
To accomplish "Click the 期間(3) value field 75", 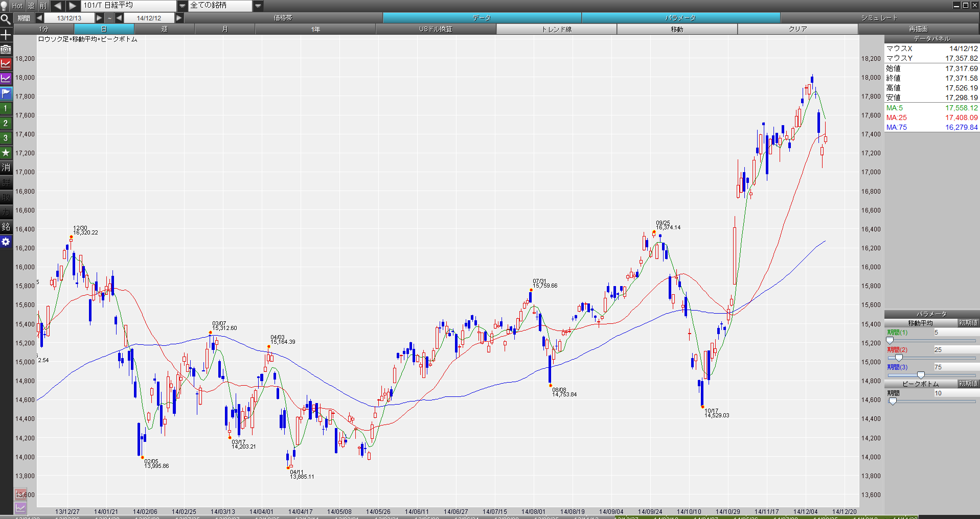I will (x=956, y=367).
